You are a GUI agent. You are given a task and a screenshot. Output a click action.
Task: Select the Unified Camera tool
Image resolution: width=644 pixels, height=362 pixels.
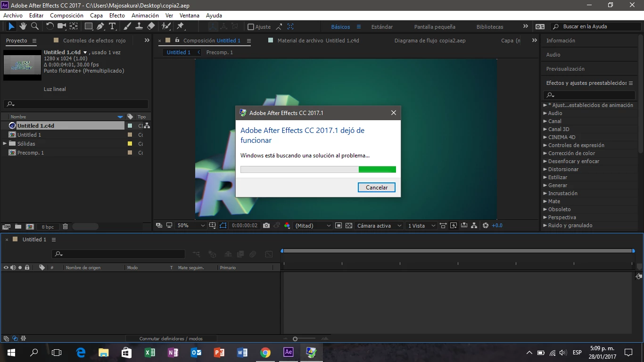62,26
